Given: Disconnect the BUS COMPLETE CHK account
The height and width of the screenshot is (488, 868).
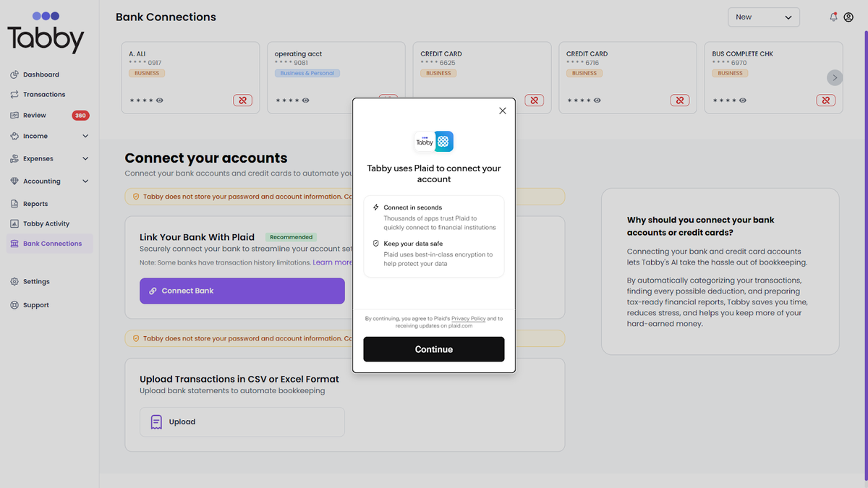Looking at the screenshot, I should point(825,100).
